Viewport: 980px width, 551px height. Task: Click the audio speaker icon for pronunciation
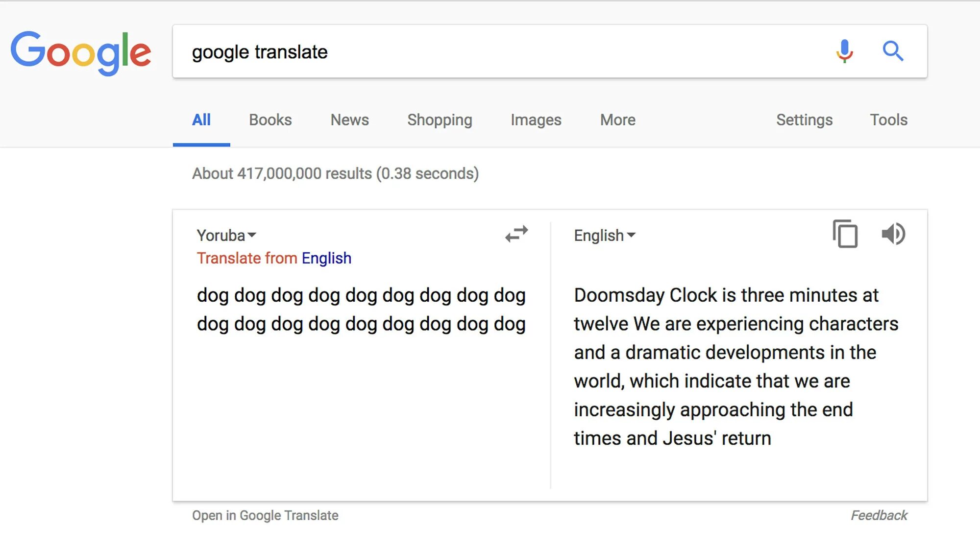892,236
